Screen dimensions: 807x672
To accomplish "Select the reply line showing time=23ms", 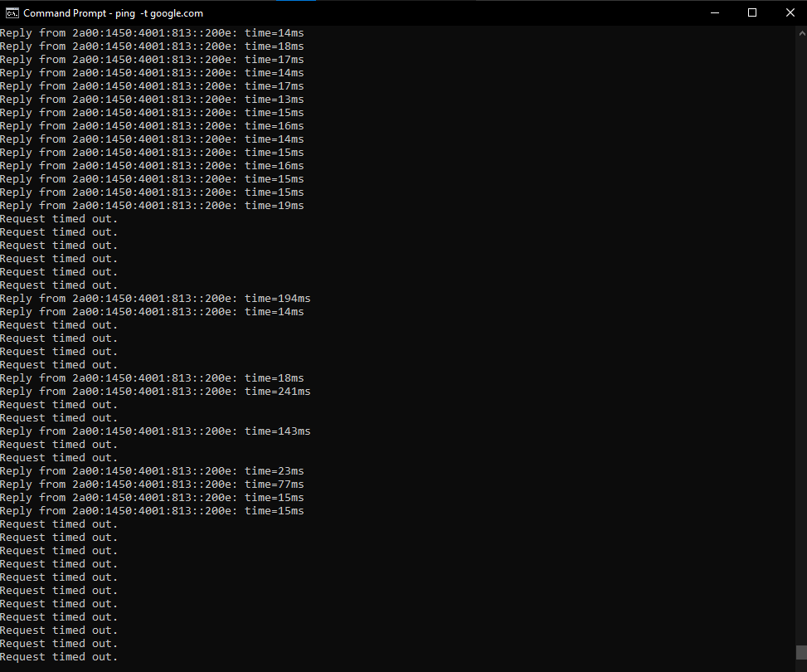I will coord(153,471).
